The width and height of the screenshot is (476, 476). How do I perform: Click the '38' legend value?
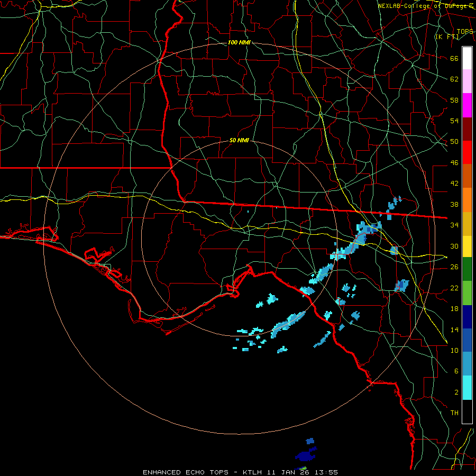coord(454,204)
